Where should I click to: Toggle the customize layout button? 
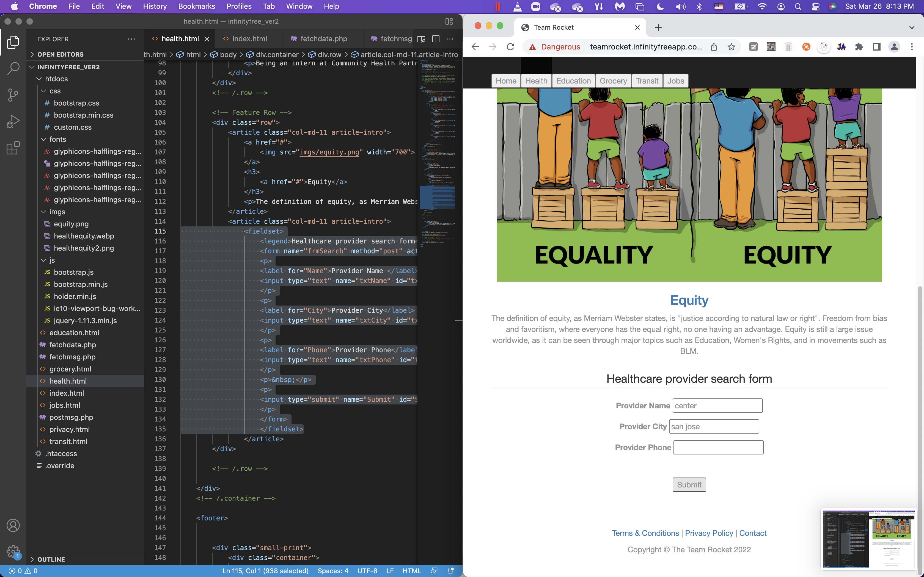point(449,21)
